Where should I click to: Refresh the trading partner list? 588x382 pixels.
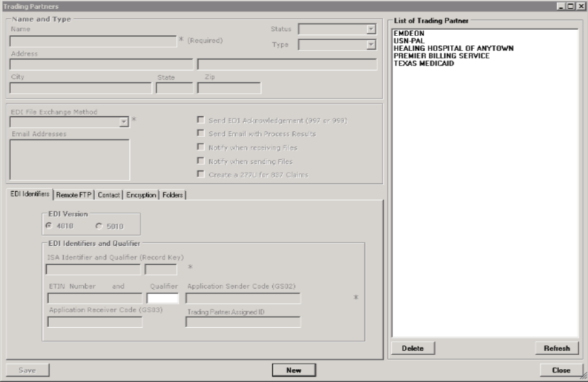coord(556,348)
